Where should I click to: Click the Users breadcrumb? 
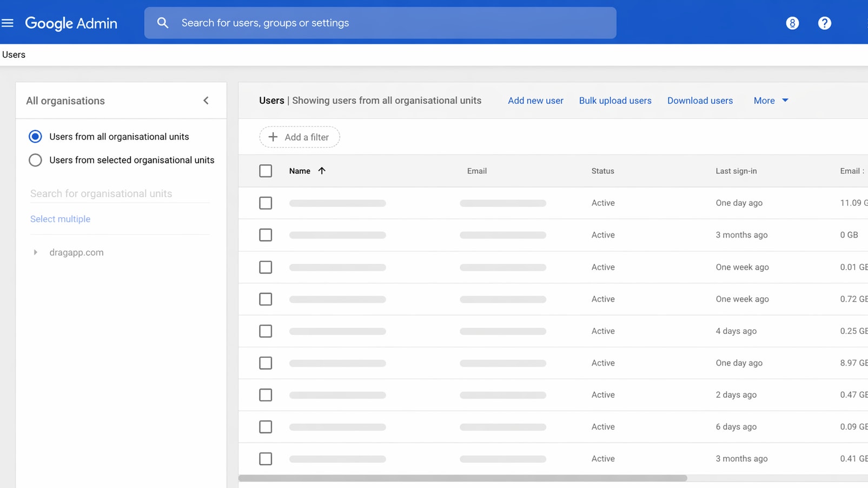click(14, 55)
